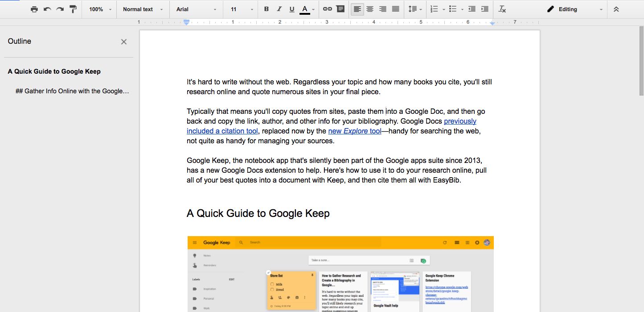Align text left
This screenshot has width=644, height=312.
[357, 9]
